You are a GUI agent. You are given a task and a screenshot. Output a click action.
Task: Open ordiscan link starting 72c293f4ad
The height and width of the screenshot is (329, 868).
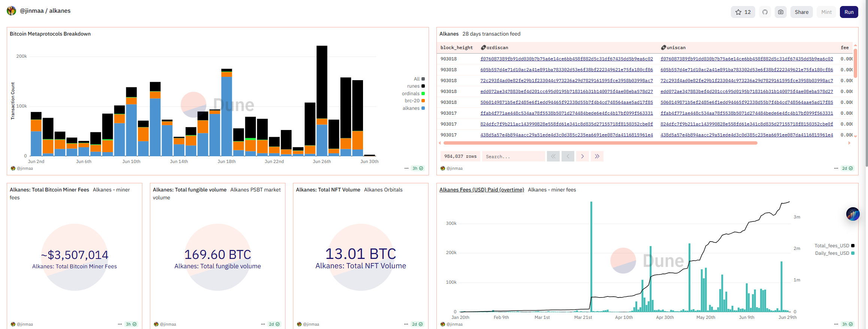click(x=566, y=81)
